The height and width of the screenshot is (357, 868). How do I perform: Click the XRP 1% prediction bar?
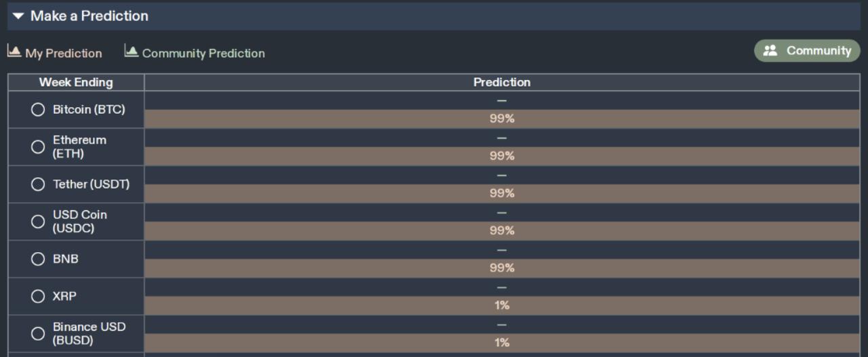[x=502, y=306]
